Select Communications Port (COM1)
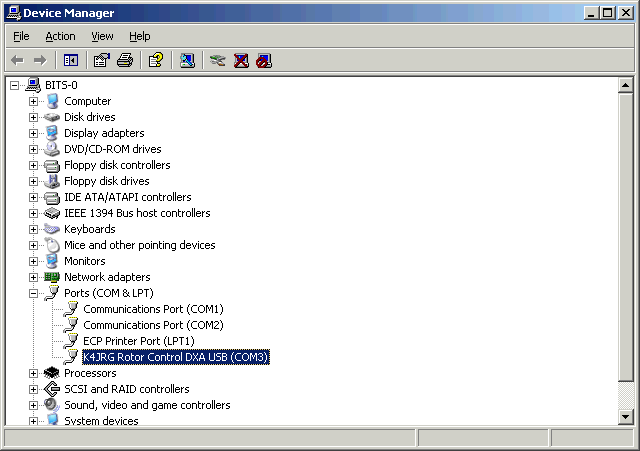 (153, 309)
